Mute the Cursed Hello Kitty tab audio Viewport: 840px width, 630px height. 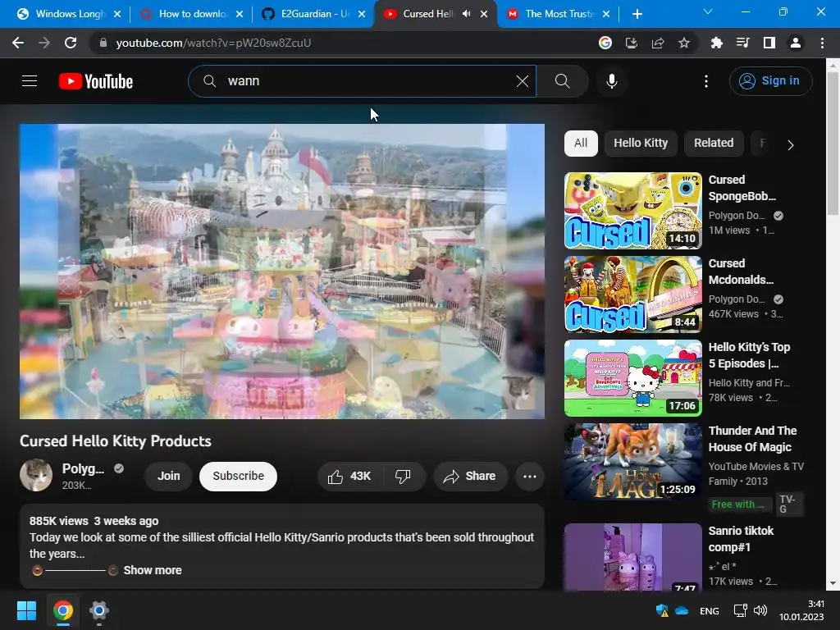(x=467, y=14)
